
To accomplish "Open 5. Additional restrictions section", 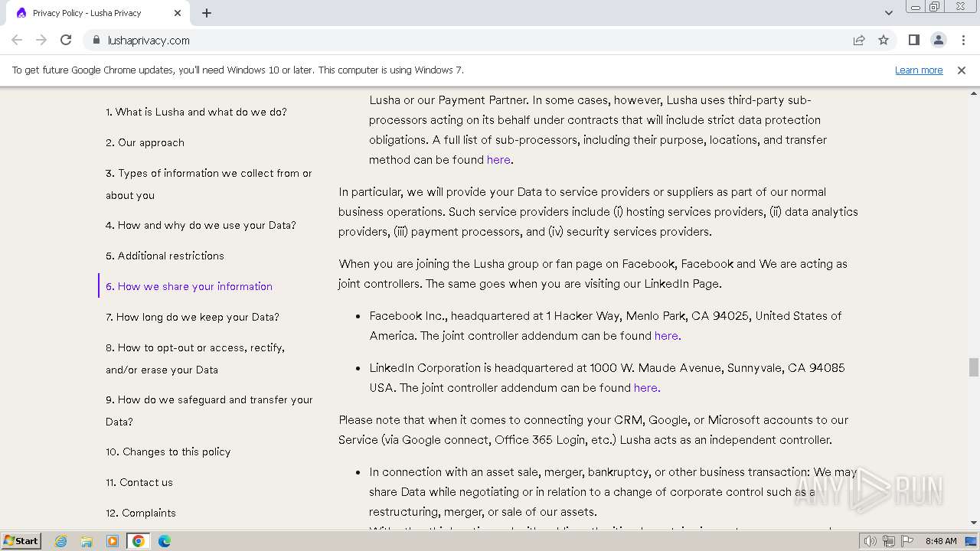I will 165,256.
